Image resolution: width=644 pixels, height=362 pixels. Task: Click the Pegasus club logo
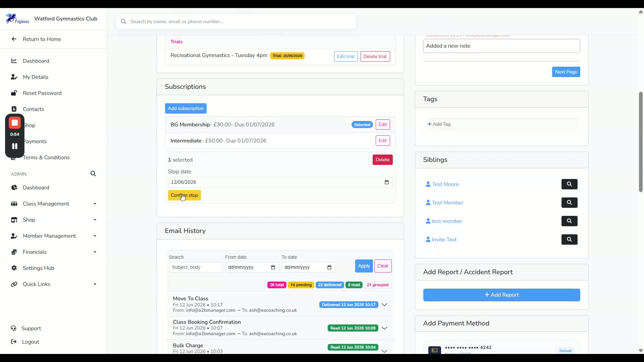17,19
